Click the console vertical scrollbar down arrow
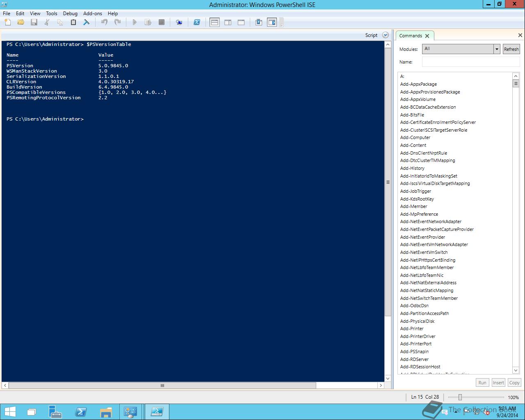Image resolution: width=525 pixels, height=420 pixels. [388, 379]
